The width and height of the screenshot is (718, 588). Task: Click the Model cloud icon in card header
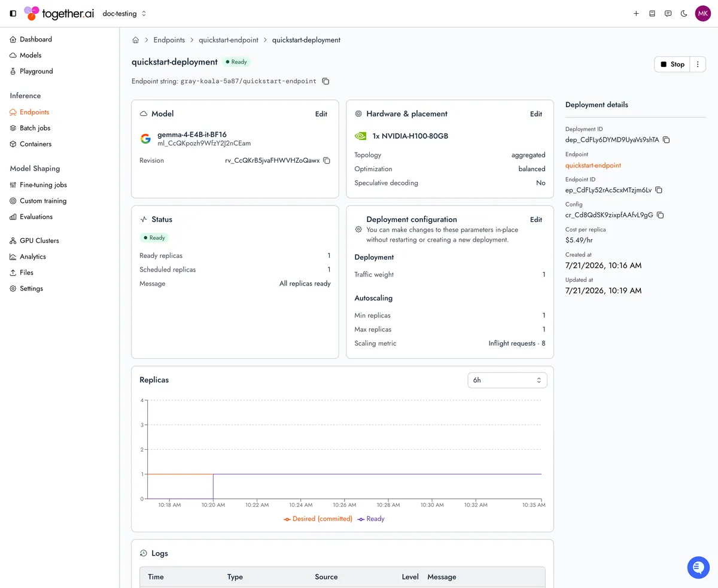pyautogui.click(x=144, y=114)
